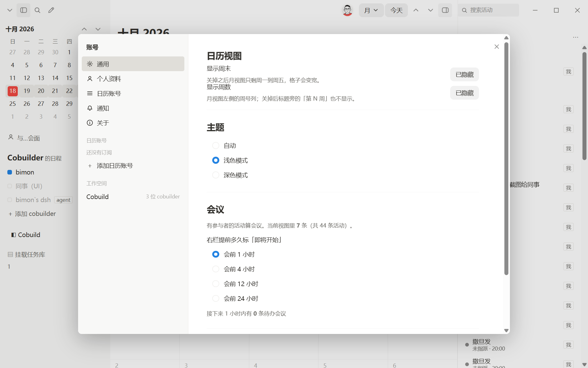Toggle bimon calendar visibility checkbox
Screen dimensions: 588x368
(9, 172)
